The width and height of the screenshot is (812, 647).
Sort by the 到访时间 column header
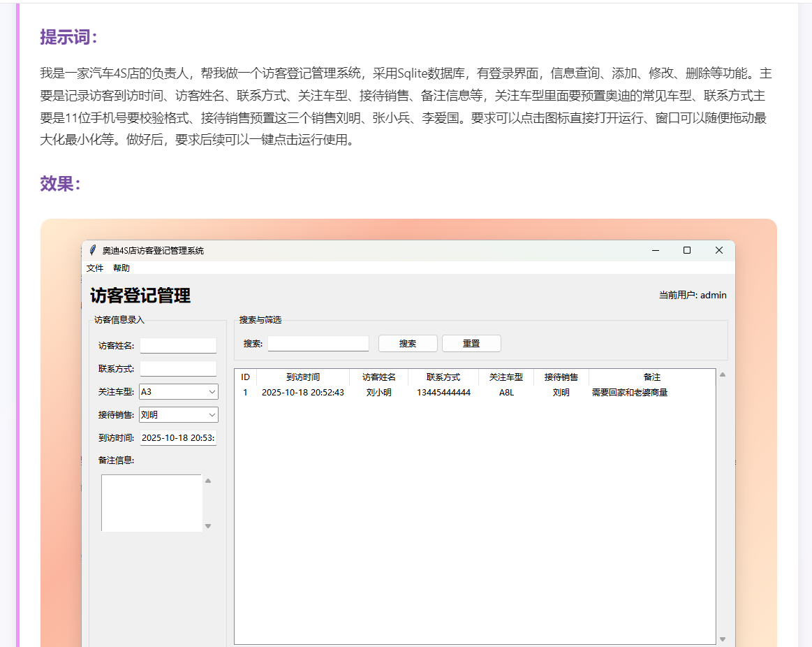pyautogui.click(x=303, y=377)
